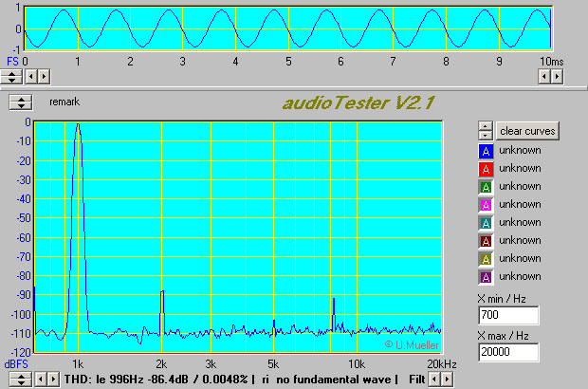Image resolution: width=588 pixels, height=389 pixels.
Task: Click the teal curve A icon
Action: tap(486, 223)
